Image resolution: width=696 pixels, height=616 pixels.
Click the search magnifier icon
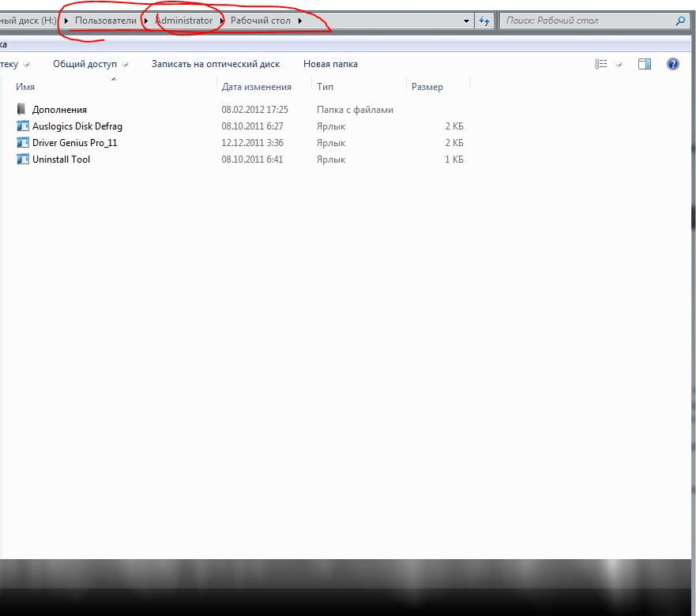[680, 21]
